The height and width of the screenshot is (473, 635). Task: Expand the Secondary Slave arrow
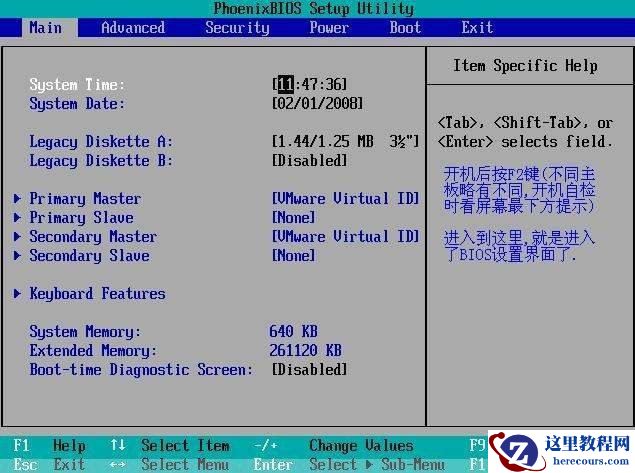(x=17, y=256)
